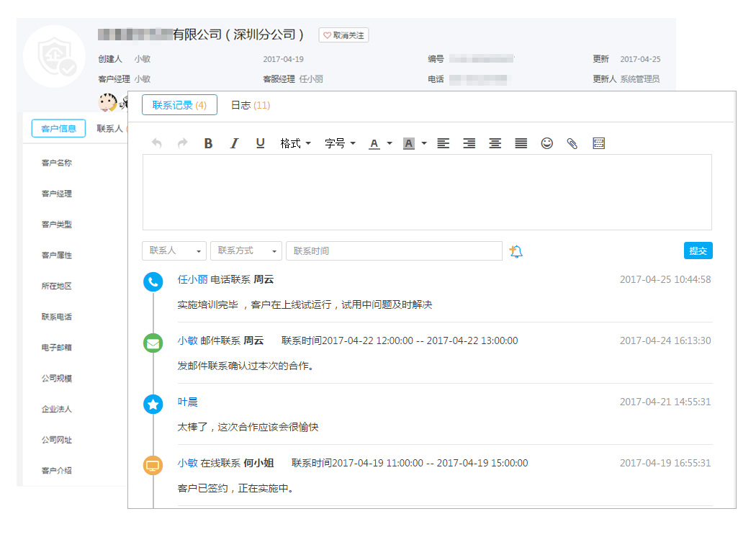
Task: Open the 字号 font size dropdown
Action: point(340,143)
